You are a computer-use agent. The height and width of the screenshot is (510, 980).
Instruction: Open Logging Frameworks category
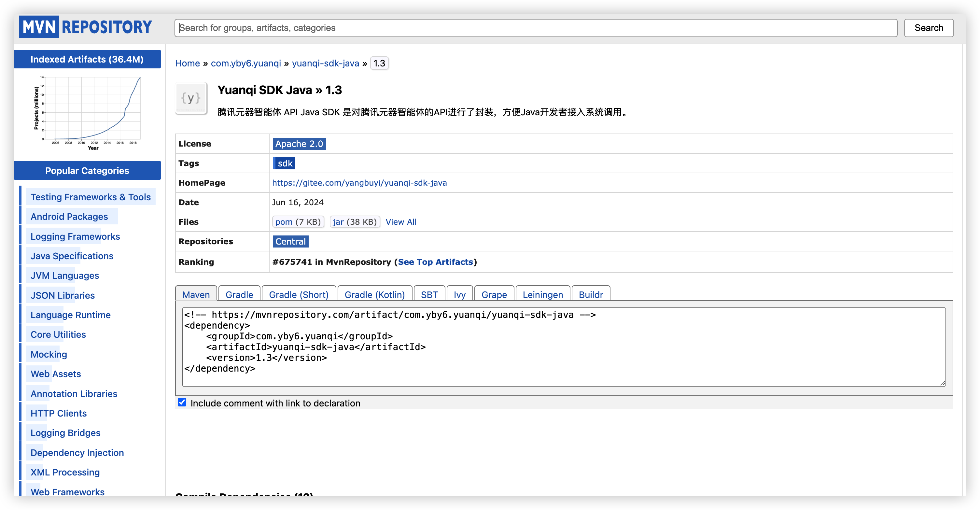tap(75, 236)
